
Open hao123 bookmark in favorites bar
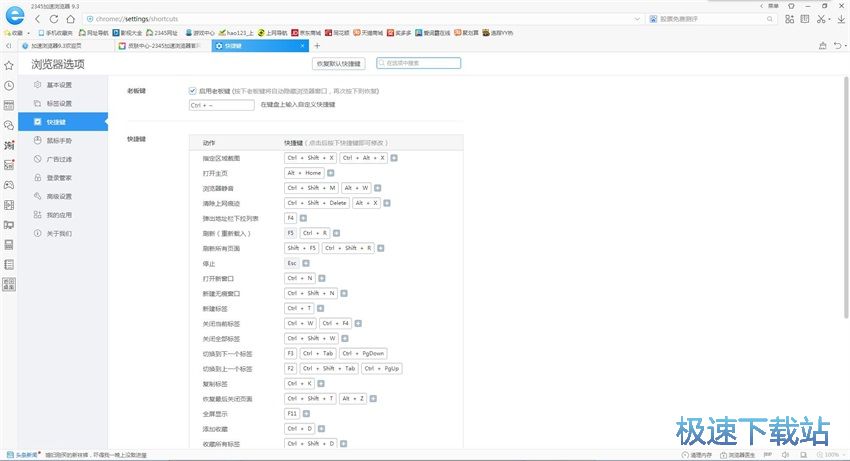(236, 33)
